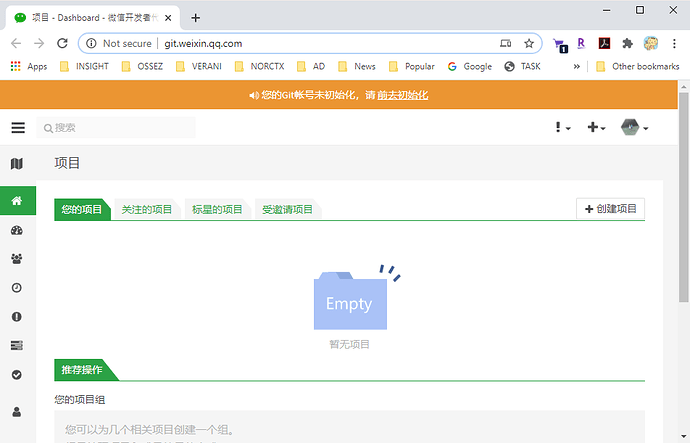The image size is (690, 443).
Task: Open the VERANI bookmark folder
Action: [199, 66]
